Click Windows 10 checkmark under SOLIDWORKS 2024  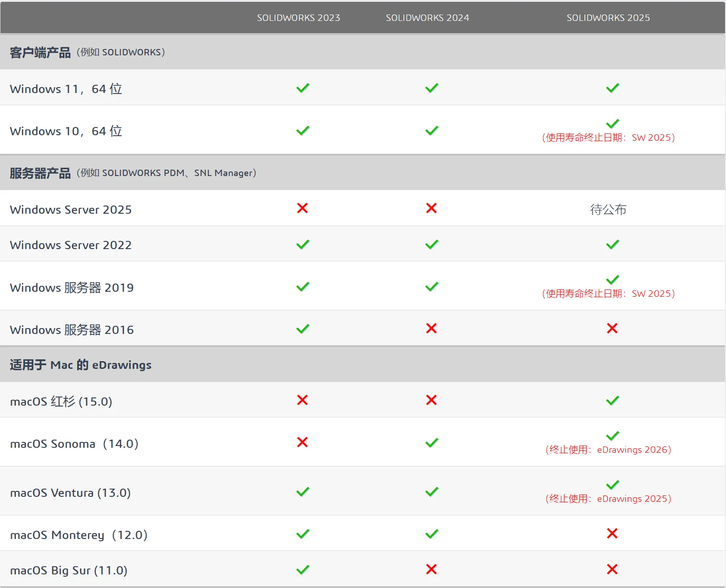[x=432, y=131]
